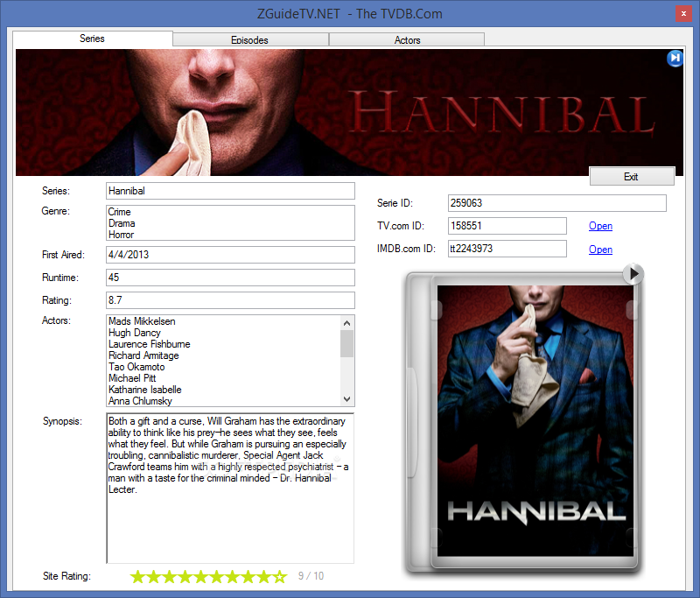Click the actors list scroll down arrow
The image size is (700, 598).
pyautogui.click(x=346, y=399)
